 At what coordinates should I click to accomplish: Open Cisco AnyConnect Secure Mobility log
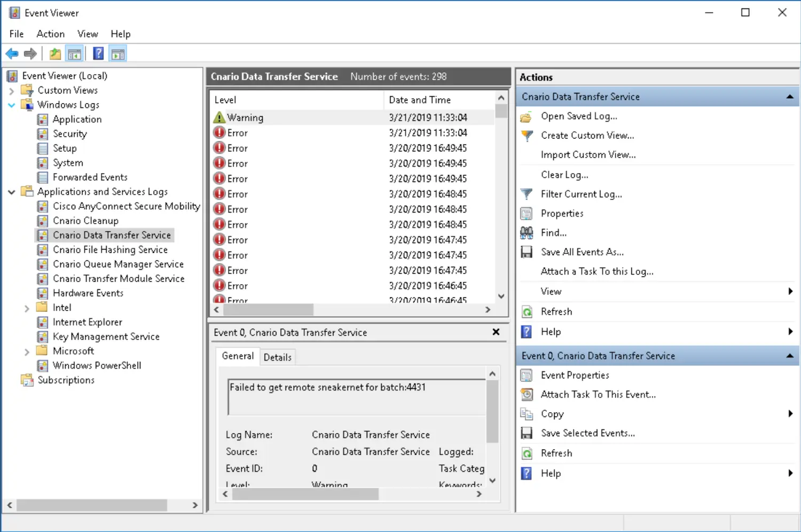coord(126,206)
